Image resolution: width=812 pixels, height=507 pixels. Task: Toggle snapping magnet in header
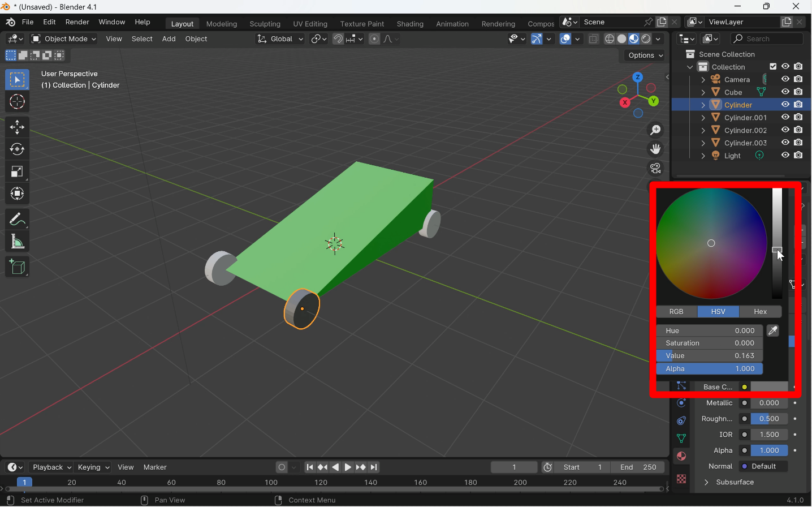338,39
